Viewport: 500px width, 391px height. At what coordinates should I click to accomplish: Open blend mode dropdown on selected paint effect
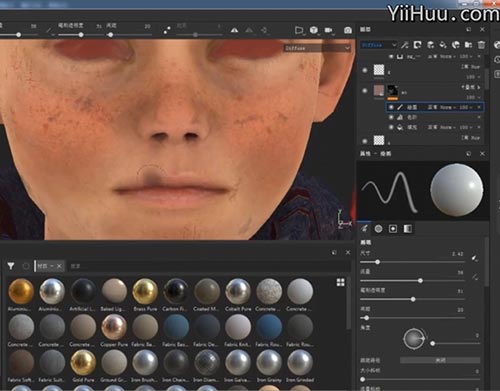tap(442, 107)
